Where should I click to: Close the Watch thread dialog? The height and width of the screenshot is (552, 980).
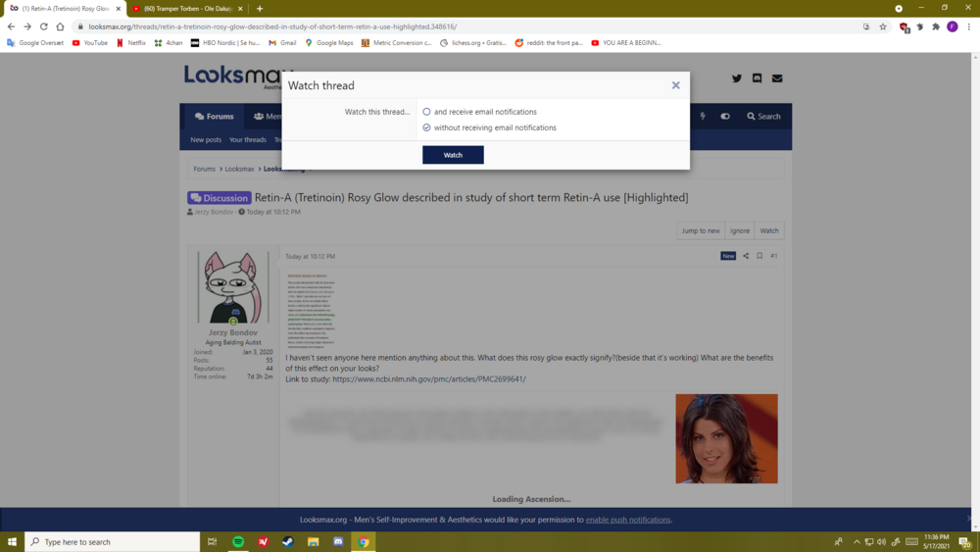point(675,85)
